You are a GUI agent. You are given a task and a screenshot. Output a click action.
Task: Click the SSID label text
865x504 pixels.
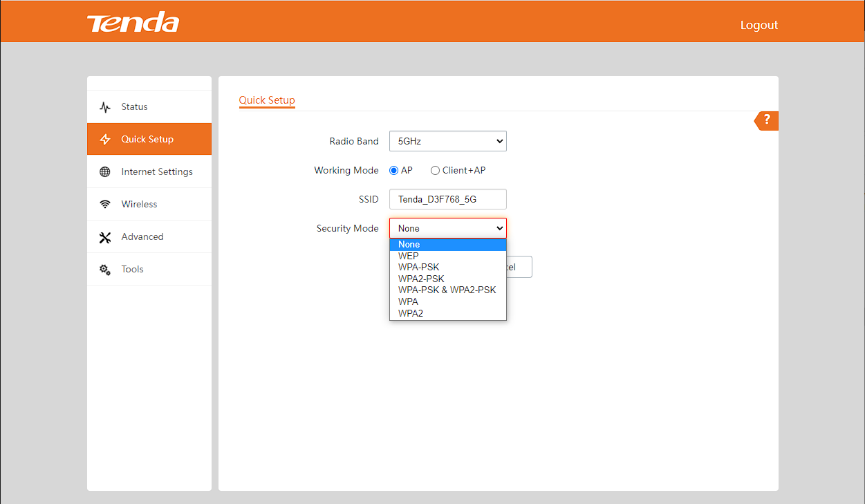pos(369,199)
